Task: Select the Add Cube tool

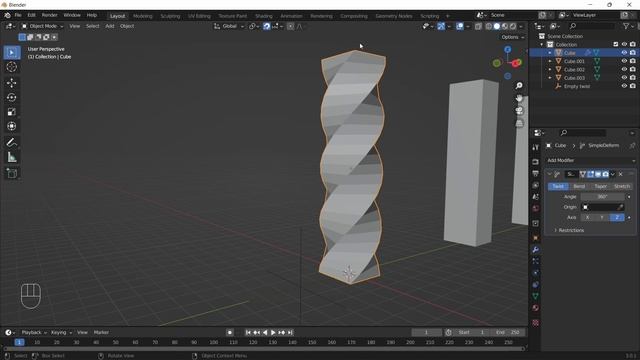Action: click(x=12, y=173)
